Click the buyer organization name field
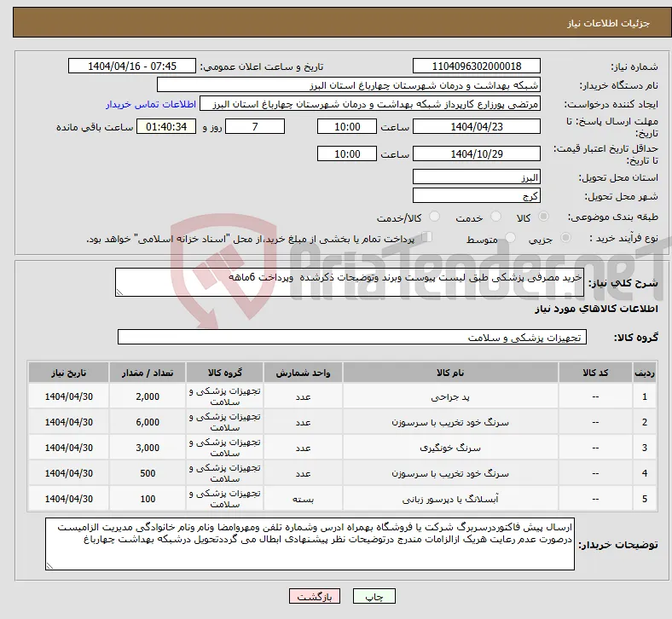 click(349, 84)
